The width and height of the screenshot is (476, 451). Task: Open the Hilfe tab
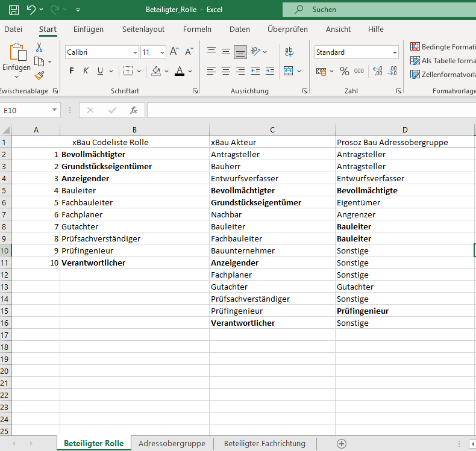pyautogui.click(x=376, y=29)
